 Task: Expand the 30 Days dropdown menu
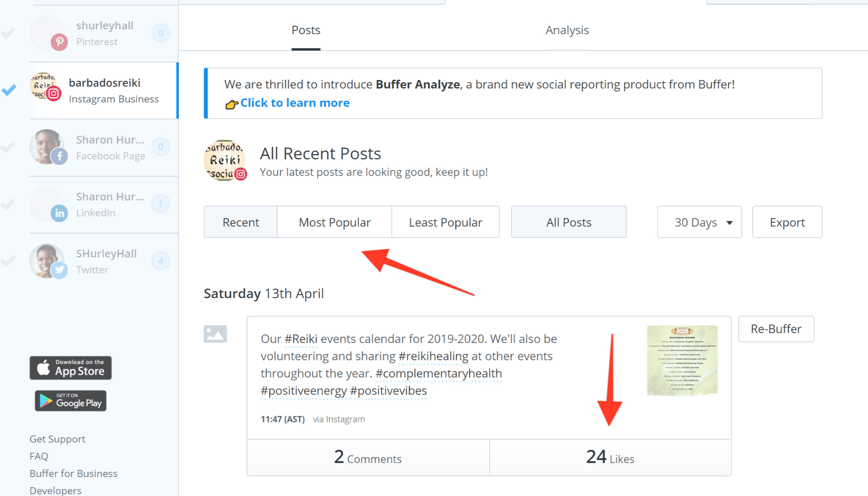[x=703, y=222]
